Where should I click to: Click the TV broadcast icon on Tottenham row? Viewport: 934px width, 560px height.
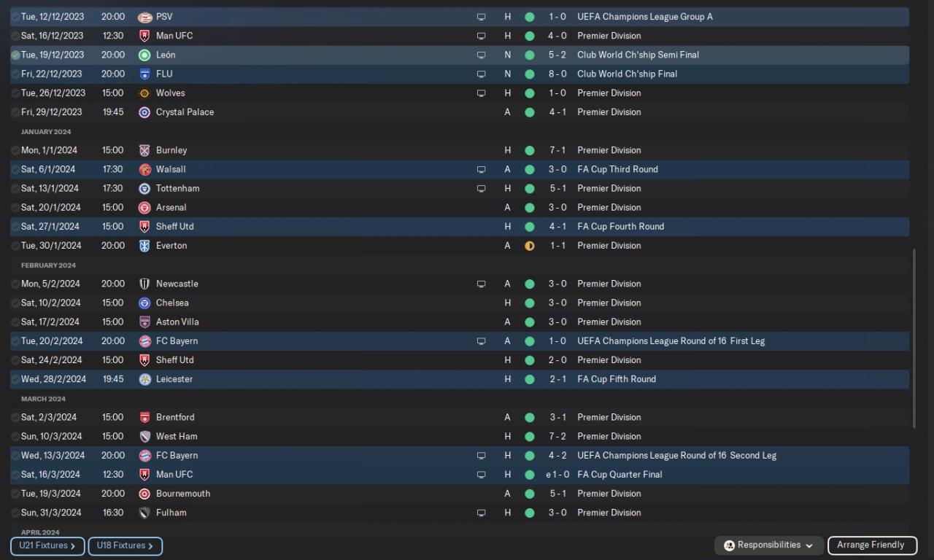pos(481,189)
